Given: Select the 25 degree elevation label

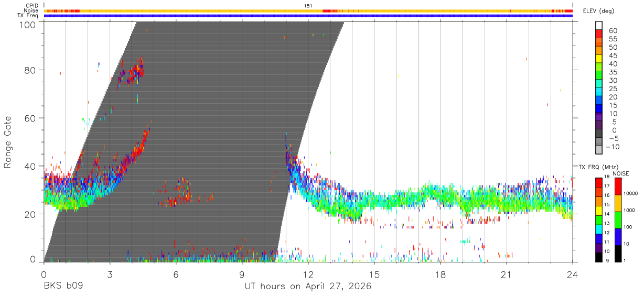Looking at the screenshot, I should [613, 89].
